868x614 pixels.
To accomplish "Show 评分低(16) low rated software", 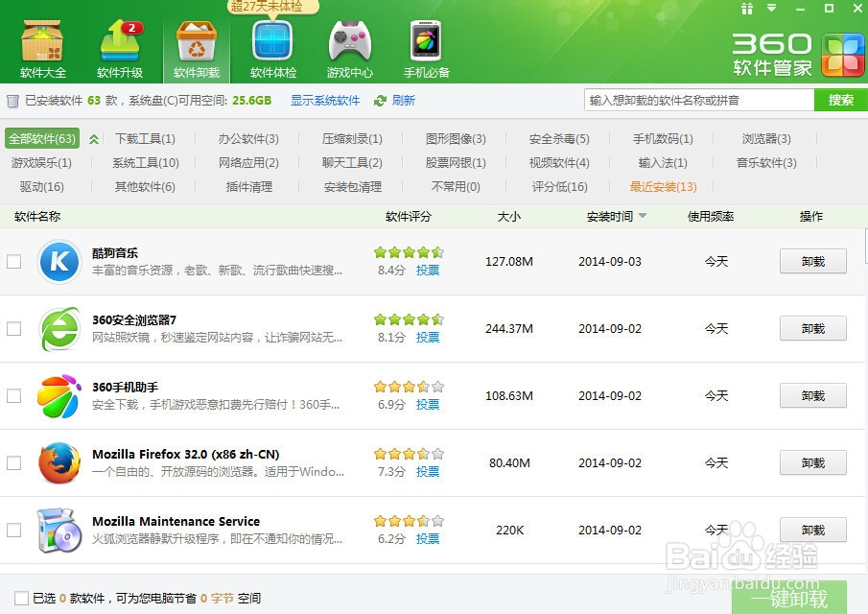I will pos(560,187).
